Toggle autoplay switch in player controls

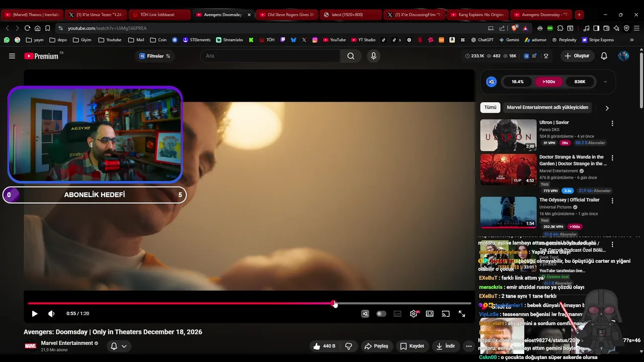[381, 314]
